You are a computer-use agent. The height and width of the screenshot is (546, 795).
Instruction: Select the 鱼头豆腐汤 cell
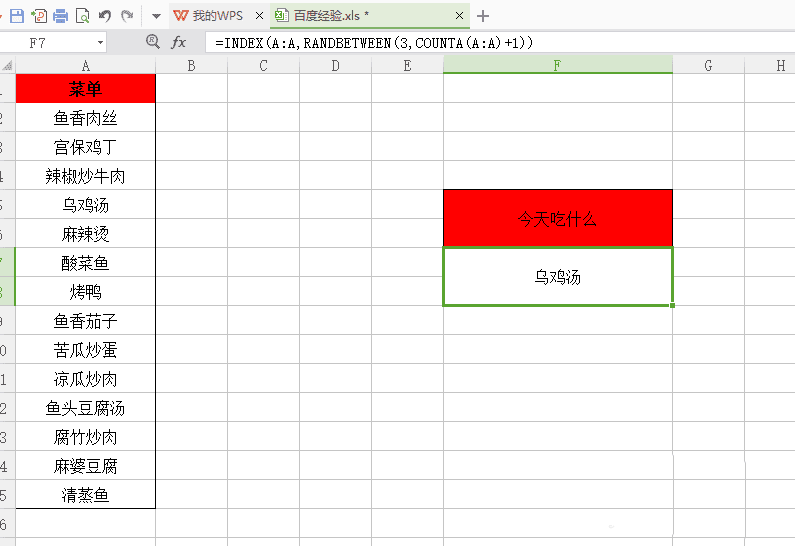pyautogui.click(x=85, y=407)
